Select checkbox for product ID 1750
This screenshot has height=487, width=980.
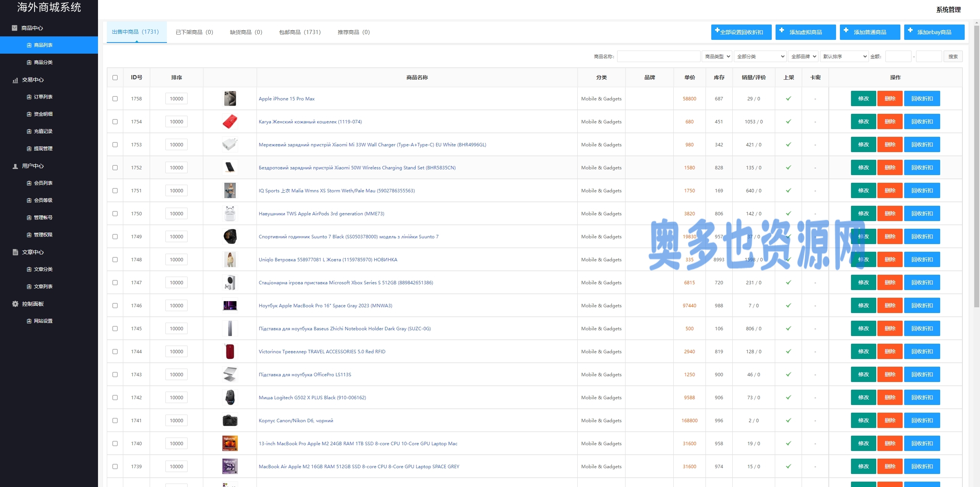(x=115, y=213)
